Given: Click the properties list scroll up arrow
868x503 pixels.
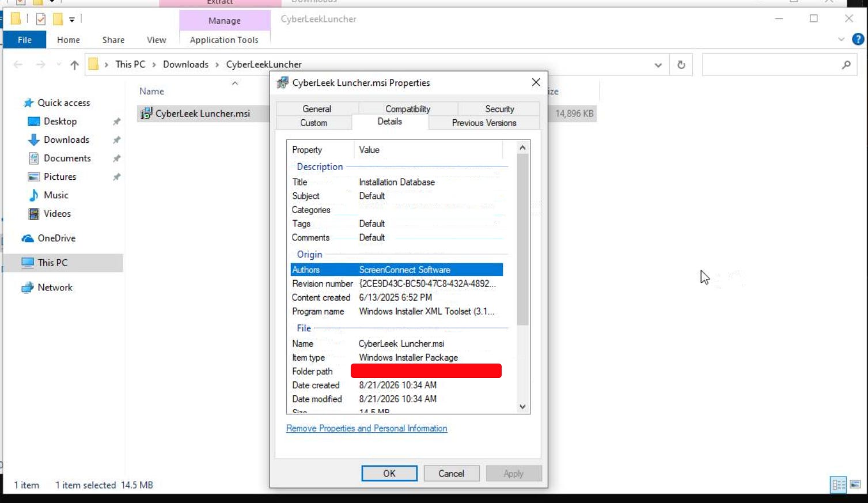Looking at the screenshot, I should click(522, 148).
